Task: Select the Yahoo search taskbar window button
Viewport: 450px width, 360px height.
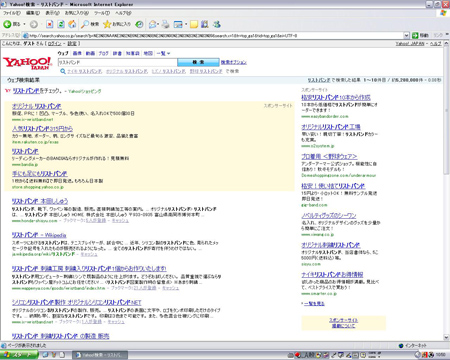Action: [100, 355]
